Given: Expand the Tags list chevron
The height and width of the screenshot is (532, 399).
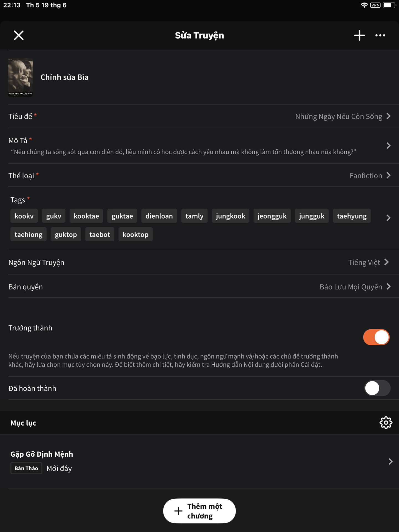Looking at the screenshot, I should (x=388, y=218).
